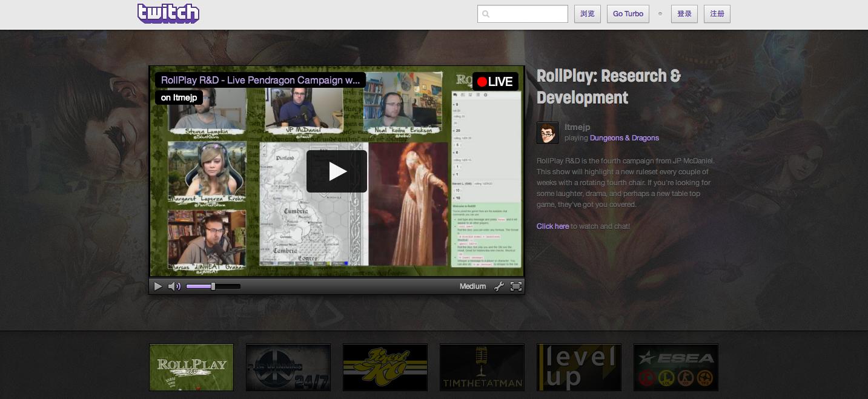Open the Dungeons & Dragons game link
Screen dimensions: 868x399
tap(624, 138)
